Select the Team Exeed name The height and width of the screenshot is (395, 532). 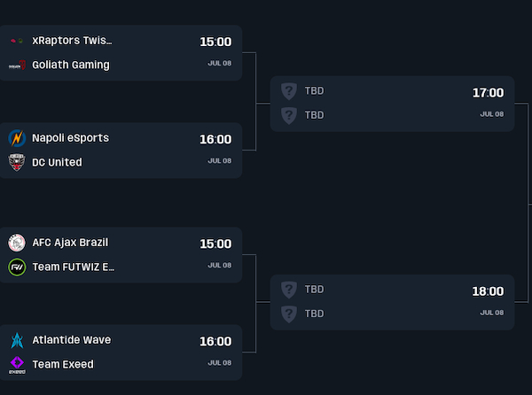click(x=62, y=364)
